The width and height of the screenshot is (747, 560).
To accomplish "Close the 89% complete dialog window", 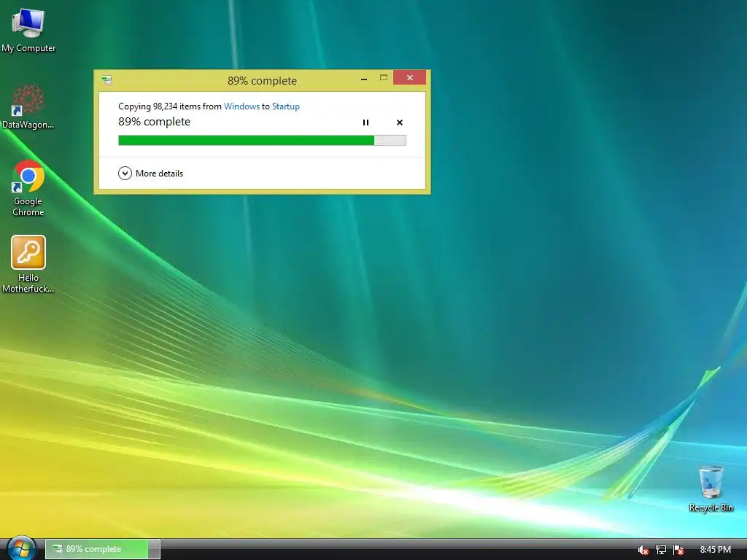I will click(410, 77).
